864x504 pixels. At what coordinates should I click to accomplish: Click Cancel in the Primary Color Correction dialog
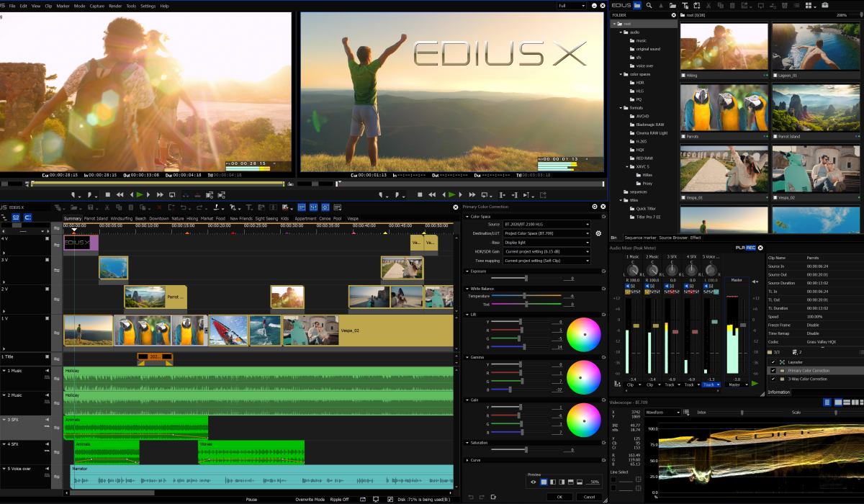589,497
